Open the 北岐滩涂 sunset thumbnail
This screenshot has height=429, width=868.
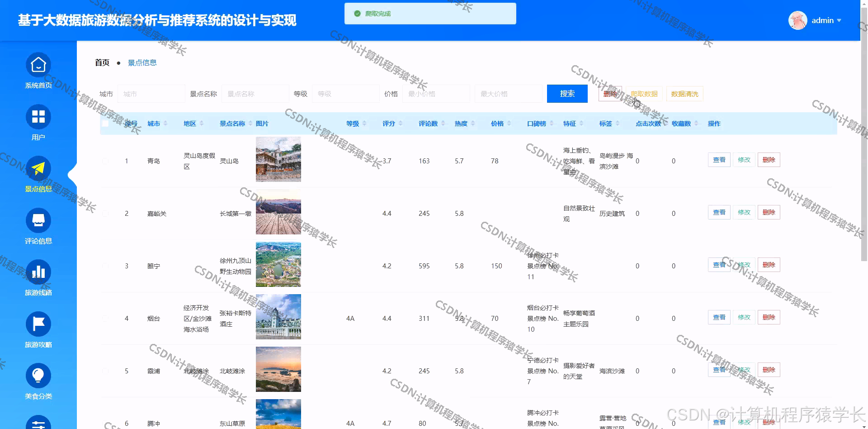(278, 369)
